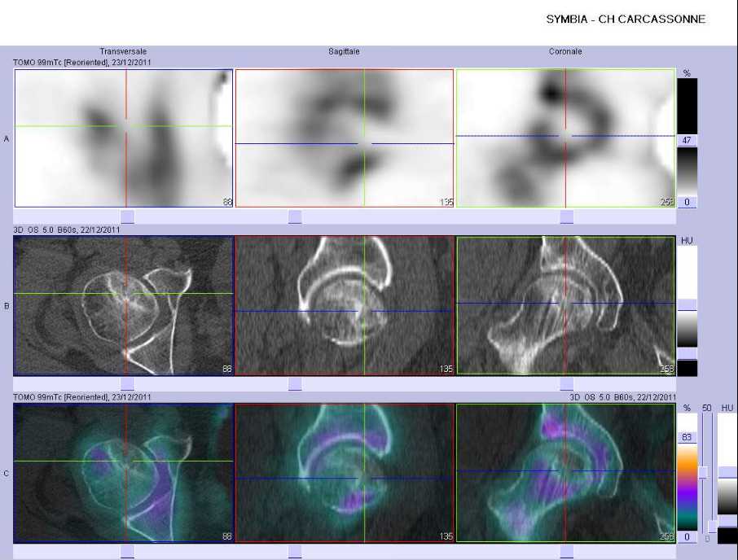Click the row A grayscale percent color bar
The width and height of the screenshot is (738, 560).
click(x=687, y=171)
